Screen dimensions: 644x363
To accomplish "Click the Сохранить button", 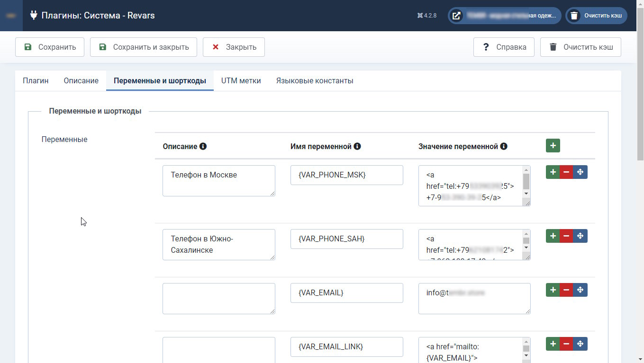I will pyautogui.click(x=50, y=47).
